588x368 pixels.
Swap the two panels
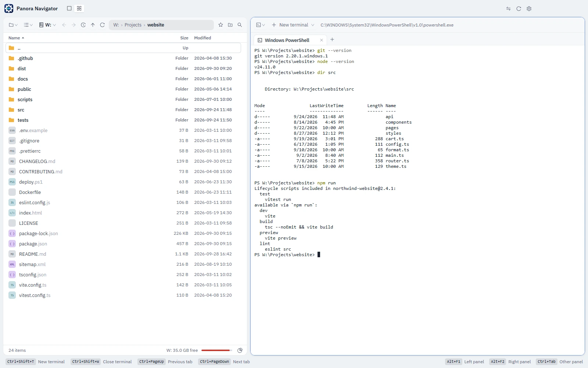pos(508,9)
